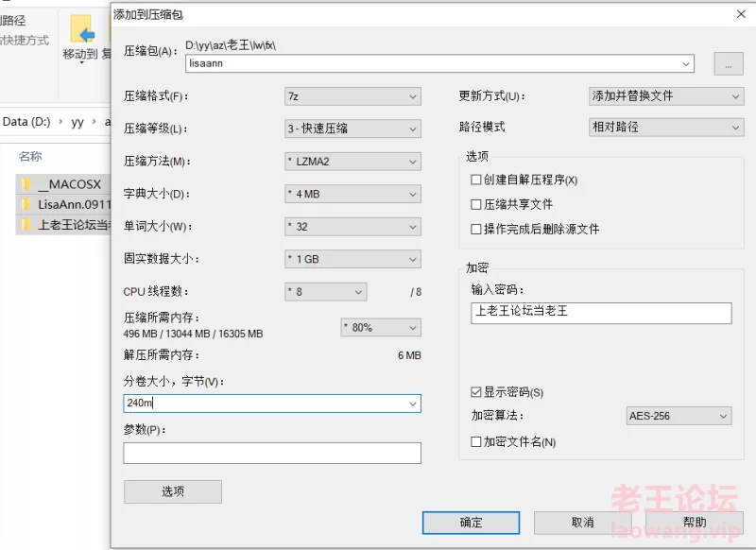Enable 创建自解压程序(X) checkbox
Image resolution: width=756 pixels, height=550 pixels.
(x=476, y=180)
